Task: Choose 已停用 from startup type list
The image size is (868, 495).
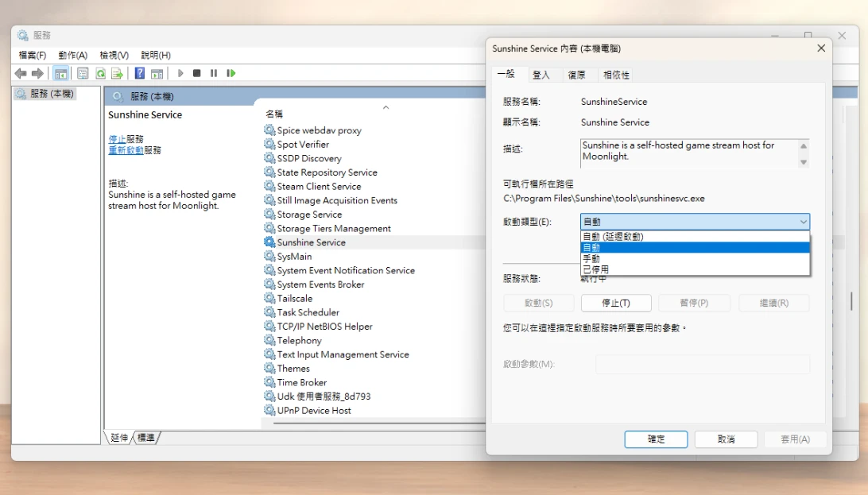Action: (x=696, y=269)
